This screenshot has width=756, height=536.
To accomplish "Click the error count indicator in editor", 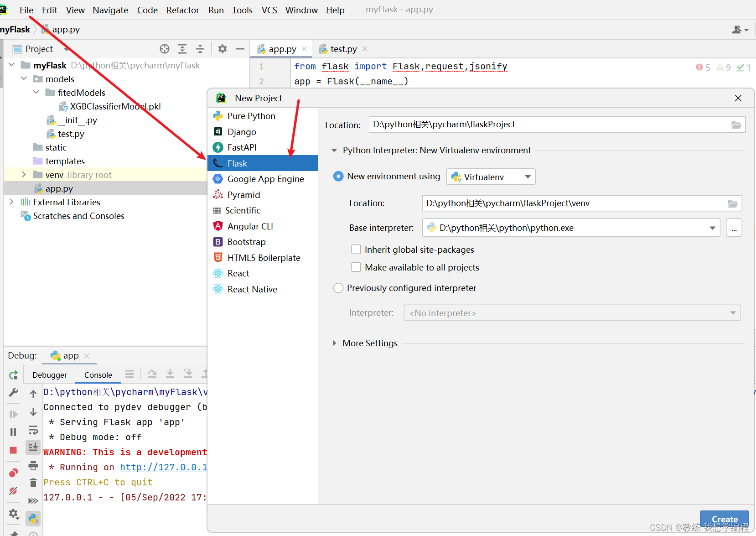I will pyautogui.click(x=703, y=68).
